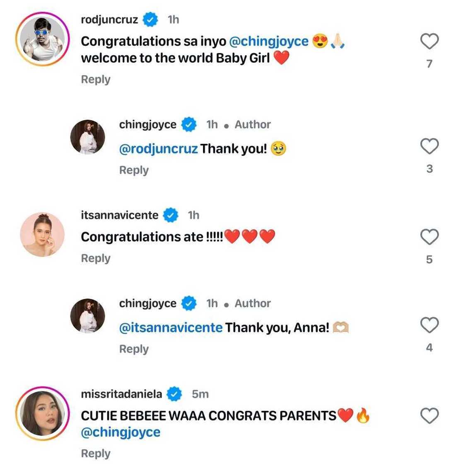Open @chingjoyce mention in missritadaniela's comment
The height and width of the screenshot is (476, 464).
click(x=121, y=432)
